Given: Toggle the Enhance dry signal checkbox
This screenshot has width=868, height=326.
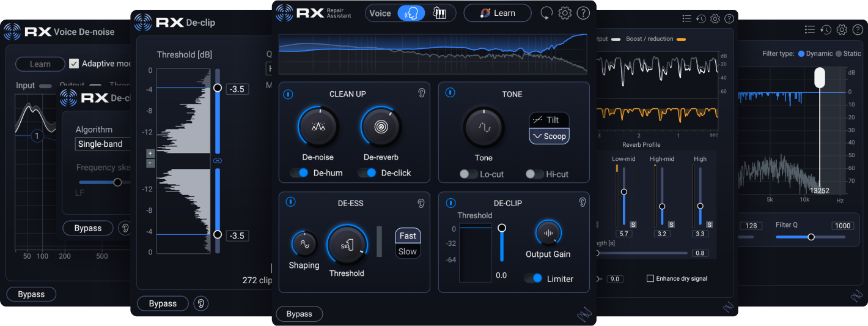Looking at the screenshot, I should pyautogui.click(x=650, y=278).
